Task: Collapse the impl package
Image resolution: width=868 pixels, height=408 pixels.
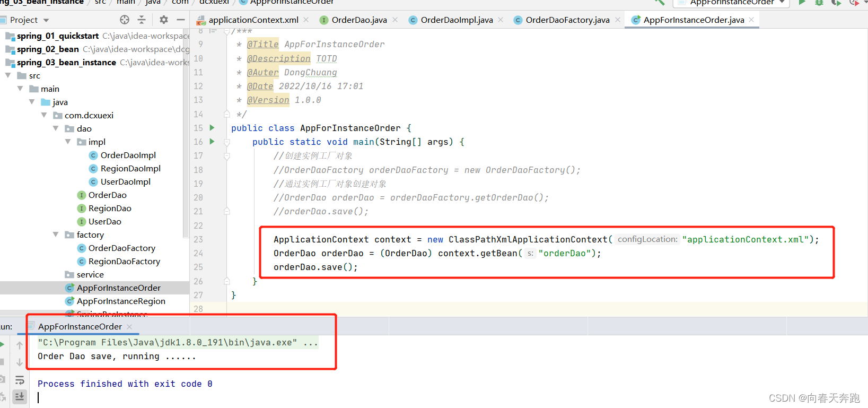Action: (x=68, y=142)
